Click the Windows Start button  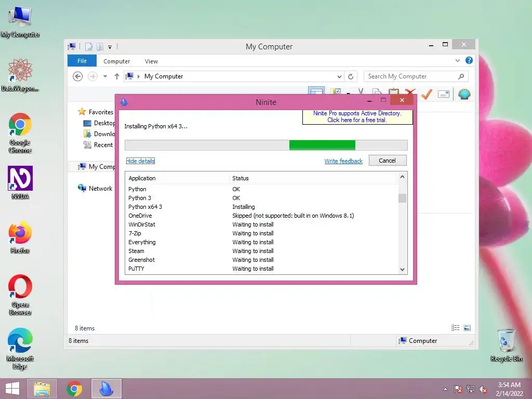tap(12, 389)
